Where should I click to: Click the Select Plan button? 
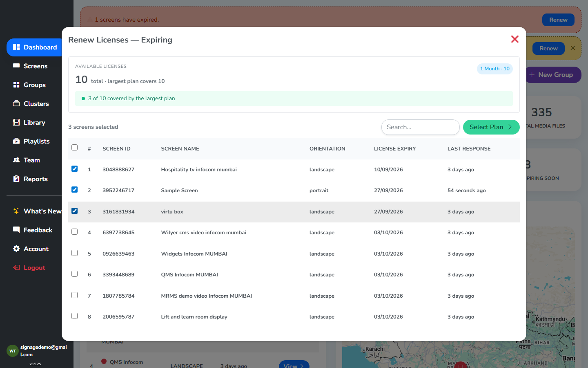tap(491, 127)
